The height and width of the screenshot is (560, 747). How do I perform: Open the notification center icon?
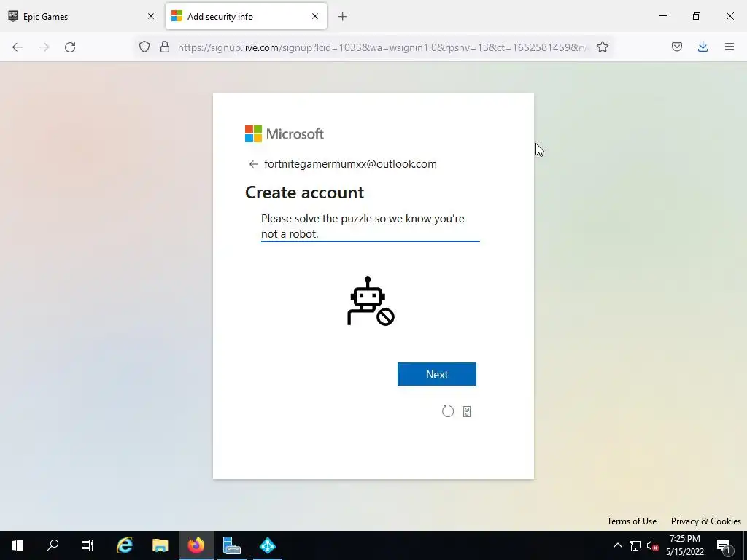(724, 545)
